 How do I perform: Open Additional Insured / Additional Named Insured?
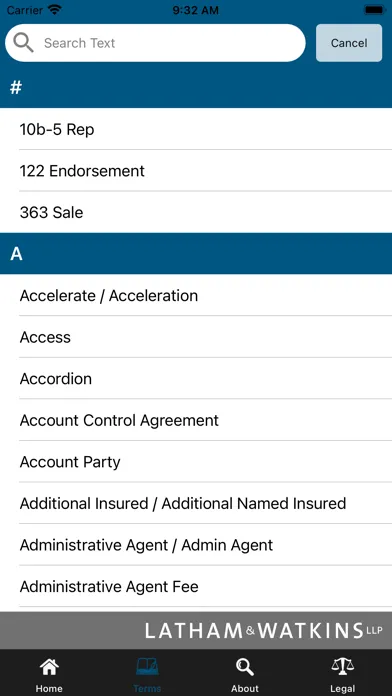pyautogui.click(x=196, y=503)
